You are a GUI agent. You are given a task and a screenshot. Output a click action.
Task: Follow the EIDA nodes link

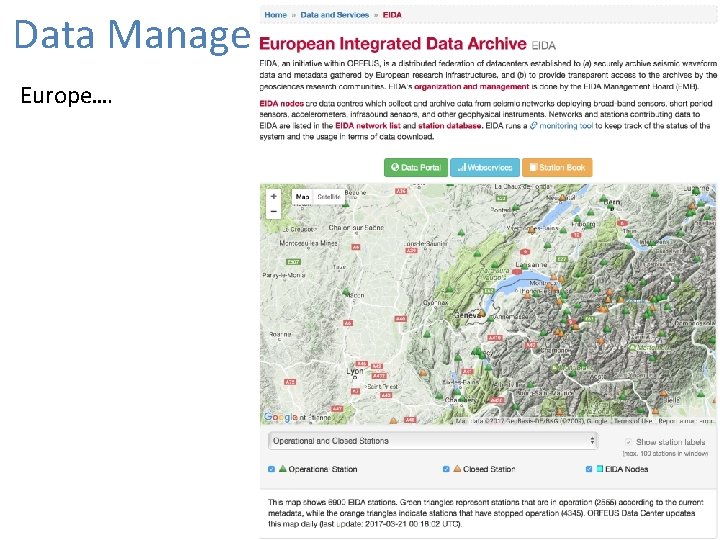tap(281, 104)
